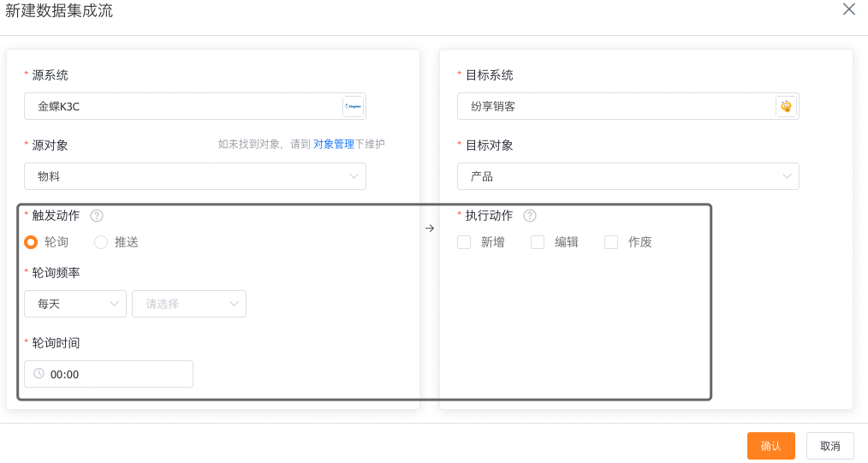Click the 轮询时间 input showing 00:00
Viewport: 868px width, 463px height.
[109, 374]
